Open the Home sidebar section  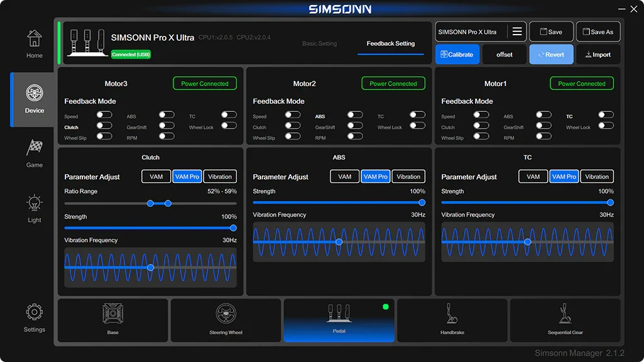tap(34, 45)
